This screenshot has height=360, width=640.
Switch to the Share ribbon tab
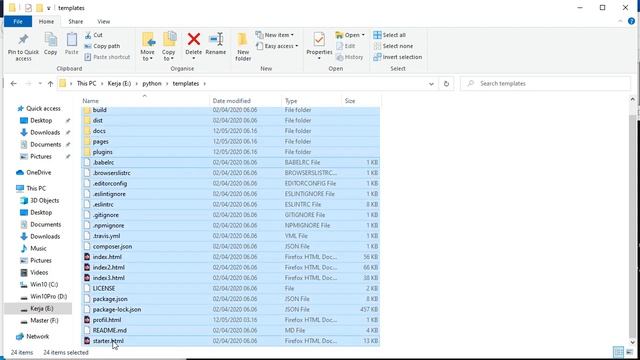pyautogui.click(x=76, y=22)
